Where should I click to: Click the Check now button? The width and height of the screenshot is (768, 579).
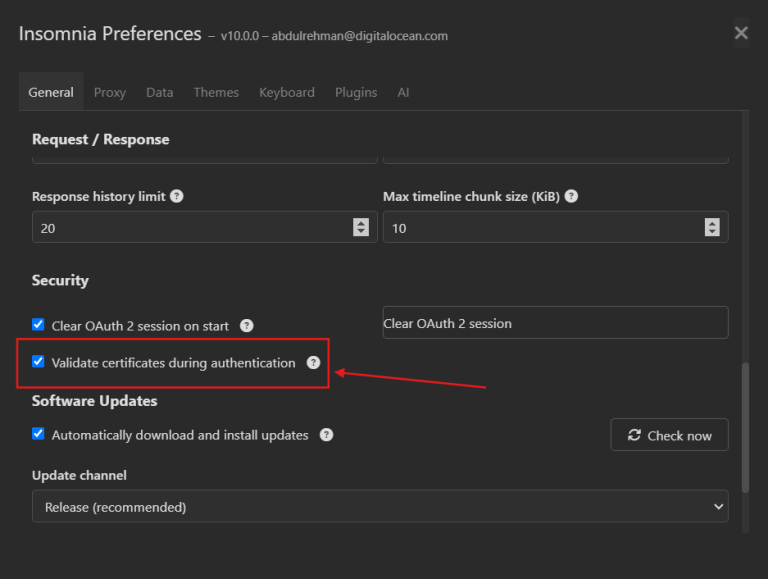coord(669,435)
